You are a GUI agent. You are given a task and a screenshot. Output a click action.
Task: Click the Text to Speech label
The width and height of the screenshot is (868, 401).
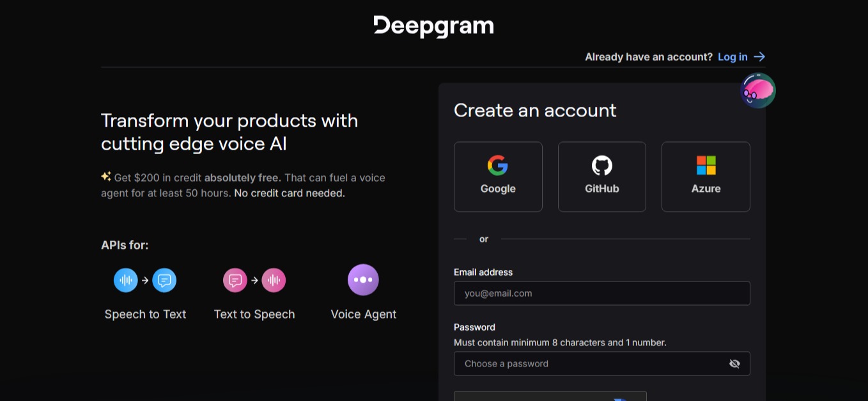click(254, 314)
